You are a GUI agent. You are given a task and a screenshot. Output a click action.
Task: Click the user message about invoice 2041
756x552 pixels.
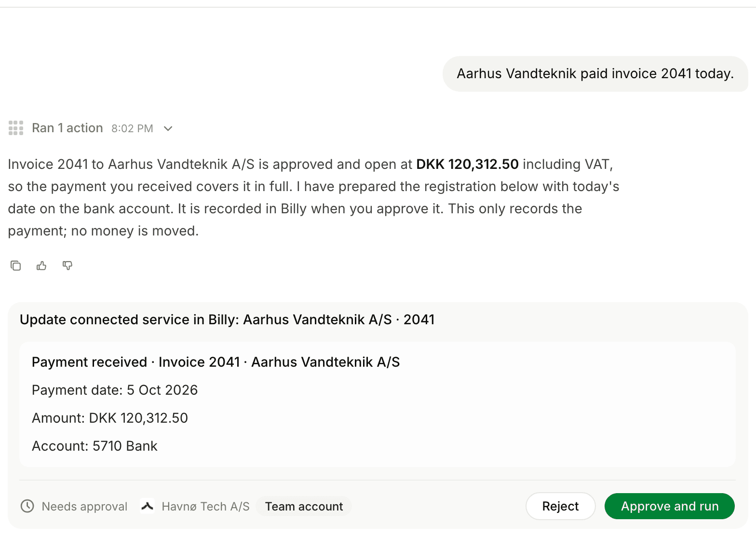pos(595,73)
